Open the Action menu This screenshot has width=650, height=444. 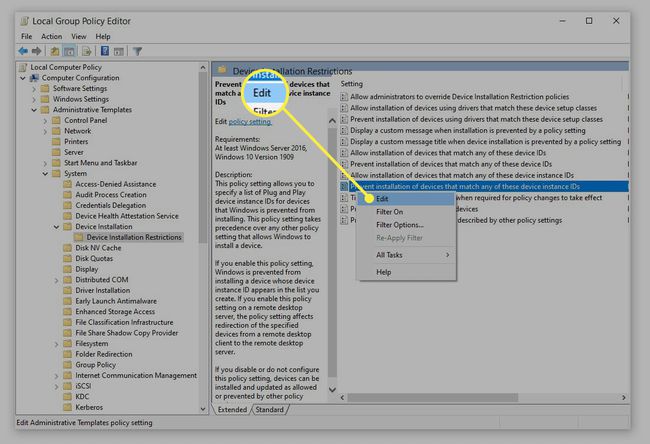pyautogui.click(x=51, y=36)
